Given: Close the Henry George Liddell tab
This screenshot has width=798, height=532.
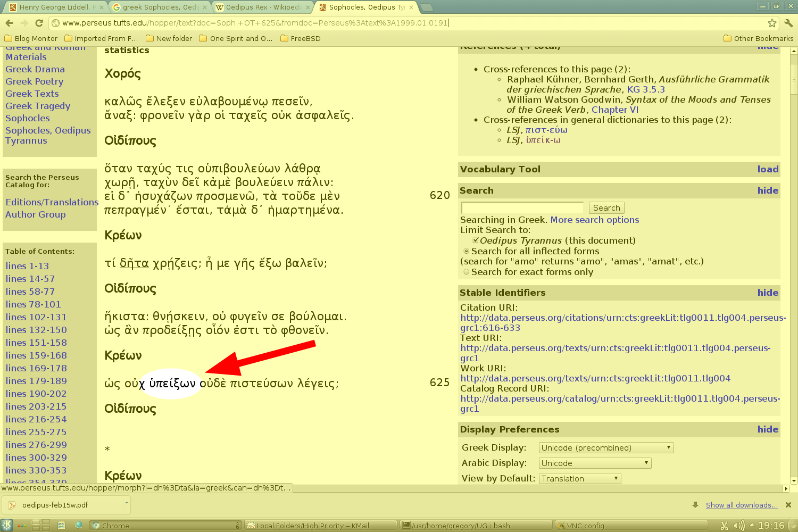Looking at the screenshot, I should (102, 7).
